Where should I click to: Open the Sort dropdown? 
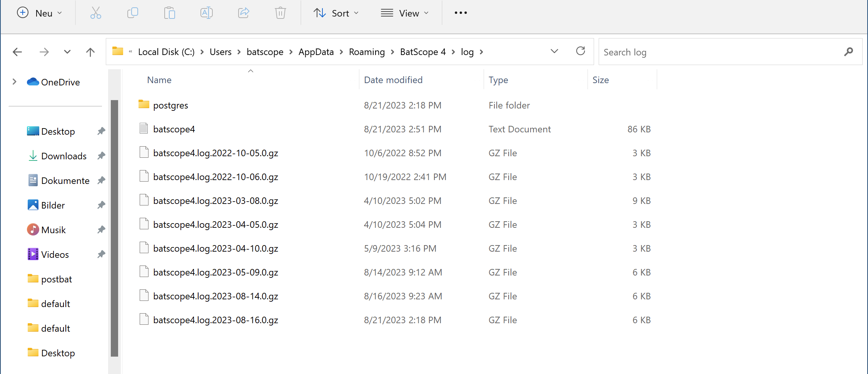(x=336, y=13)
